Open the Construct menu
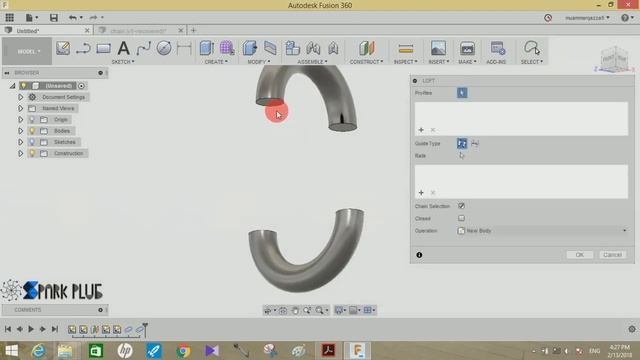This screenshot has height=360, width=640. pyautogui.click(x=366, y=62)
